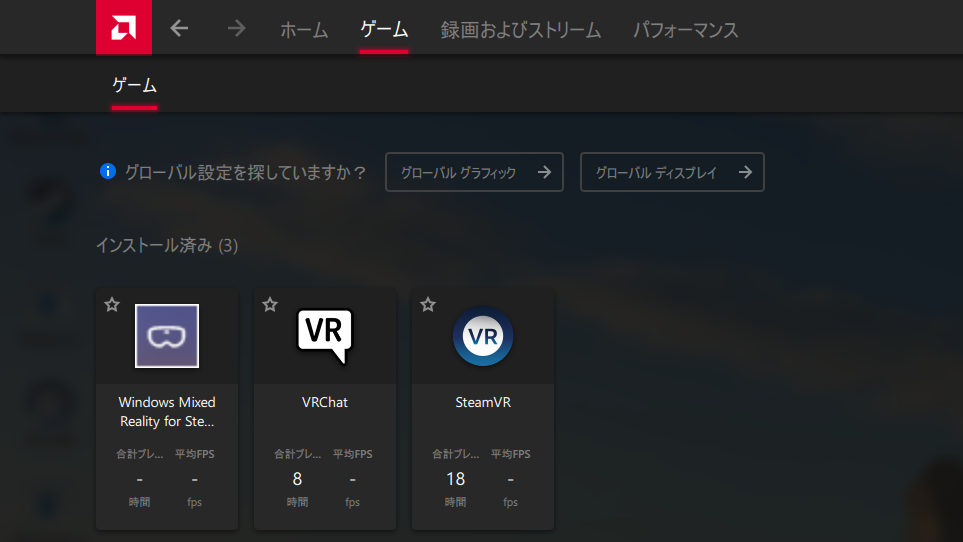Click グローバル設定を探していますか? text
The width and height of the screenshot is (963, 542).
click(x=246, y=172)
